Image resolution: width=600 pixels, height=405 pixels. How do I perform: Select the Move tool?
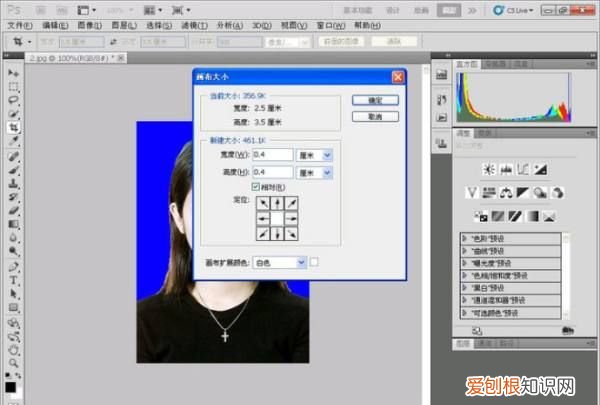(13, 73)
